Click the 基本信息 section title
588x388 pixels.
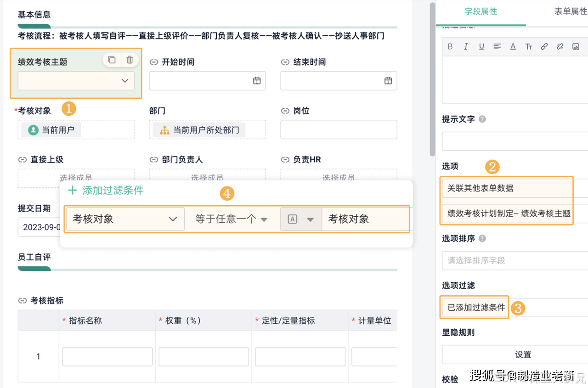(x=34, y=15)
